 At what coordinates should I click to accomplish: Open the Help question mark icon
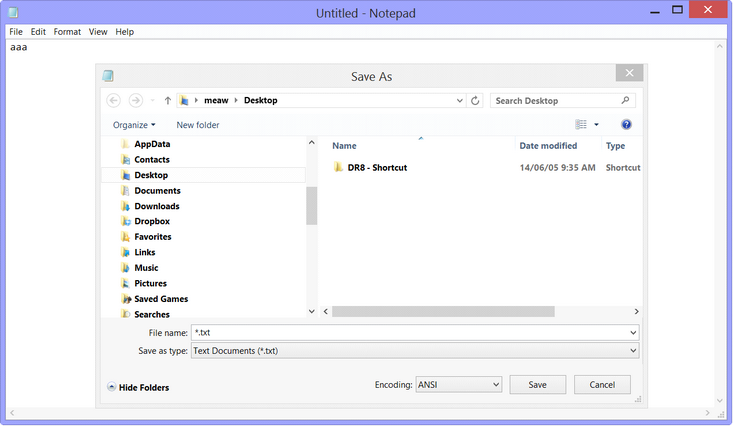click(626, 125)
